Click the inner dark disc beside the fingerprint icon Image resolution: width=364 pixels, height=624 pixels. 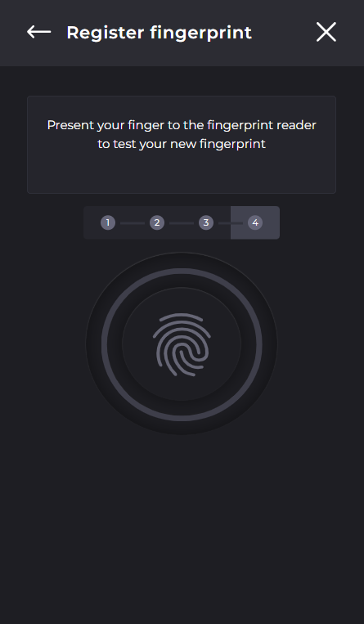tap(137, 344)
